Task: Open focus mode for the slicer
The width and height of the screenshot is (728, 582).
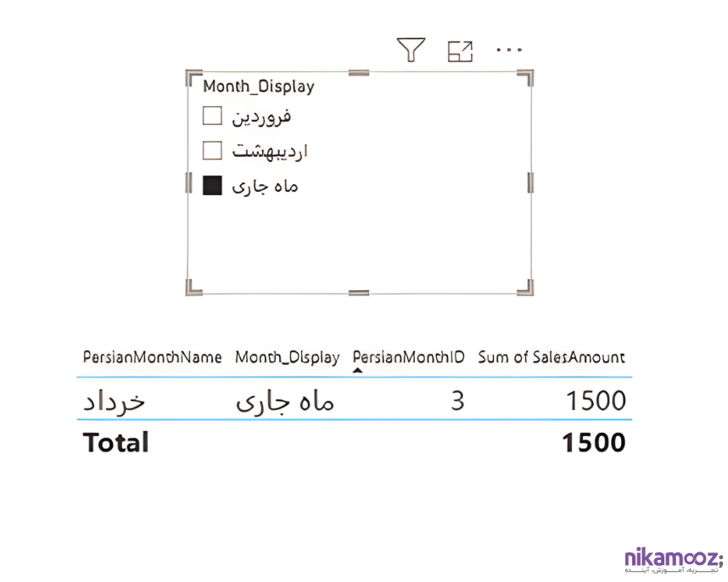Action: (460, 51)
